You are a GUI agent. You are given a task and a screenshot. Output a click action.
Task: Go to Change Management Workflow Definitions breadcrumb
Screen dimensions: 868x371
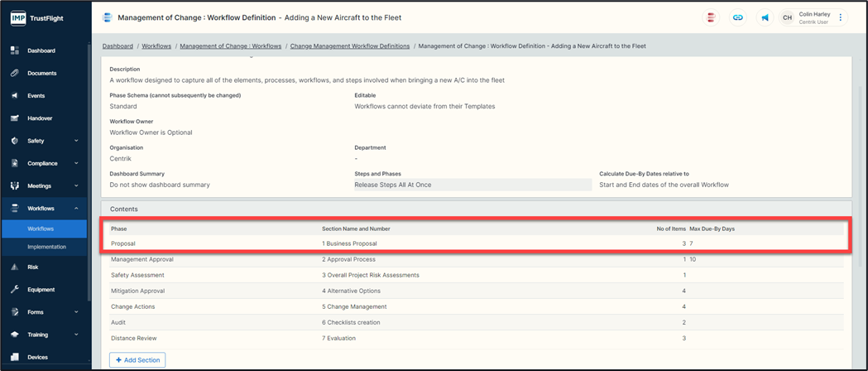pos(350,46)
